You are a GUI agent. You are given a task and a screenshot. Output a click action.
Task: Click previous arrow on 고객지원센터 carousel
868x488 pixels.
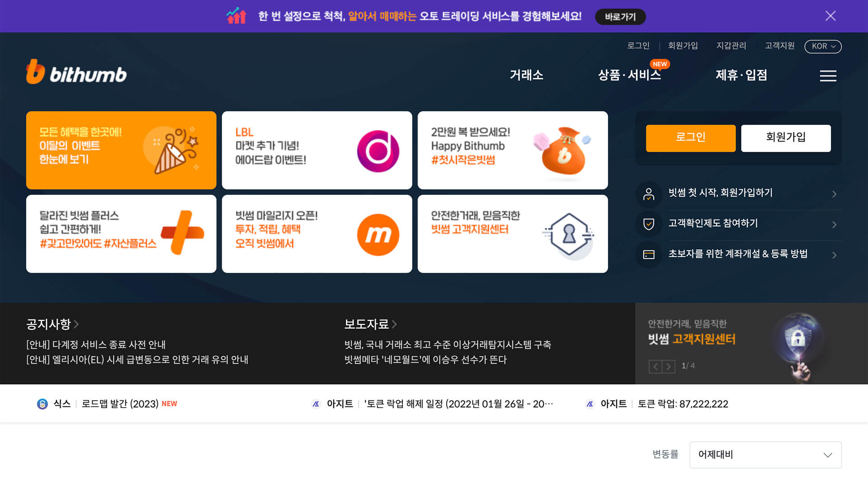coord(656,366)
